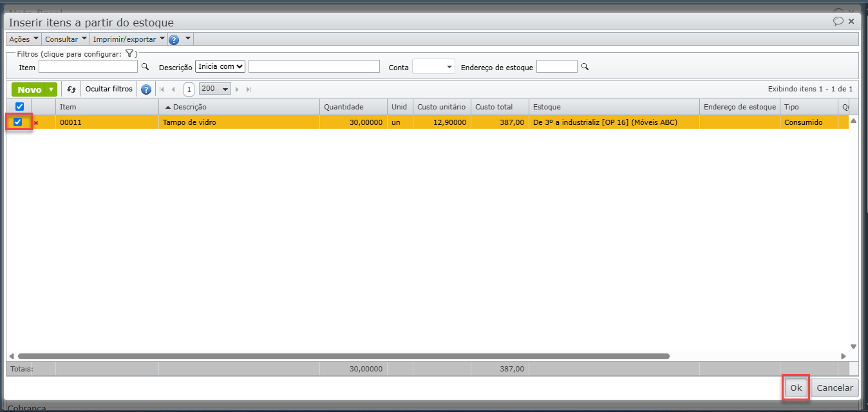Sort by the Descrição column header
Viewport: 868px width, 412px height.
click(239, 107)
